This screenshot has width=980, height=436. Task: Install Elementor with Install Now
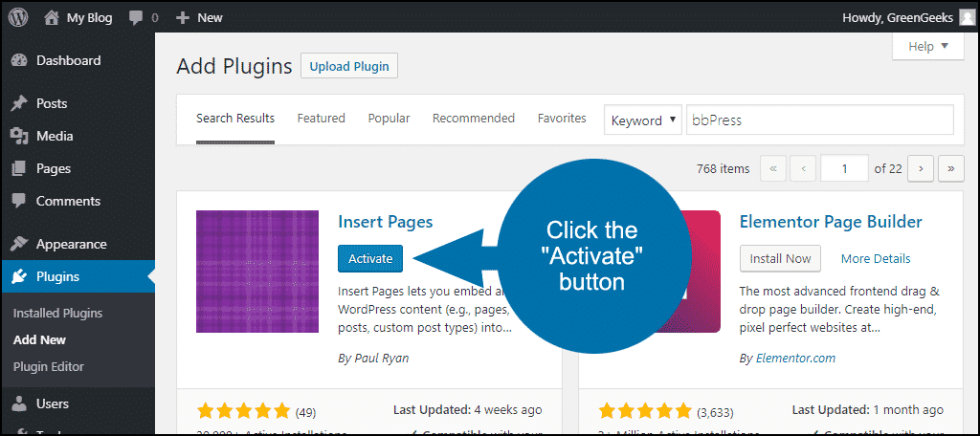click(x=780, y=258)
